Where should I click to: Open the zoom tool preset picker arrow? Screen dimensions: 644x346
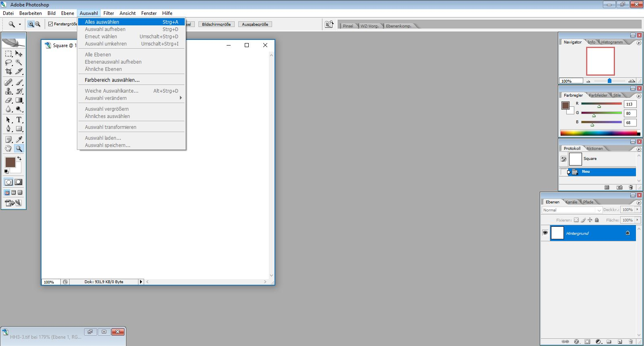pos(20,24)
